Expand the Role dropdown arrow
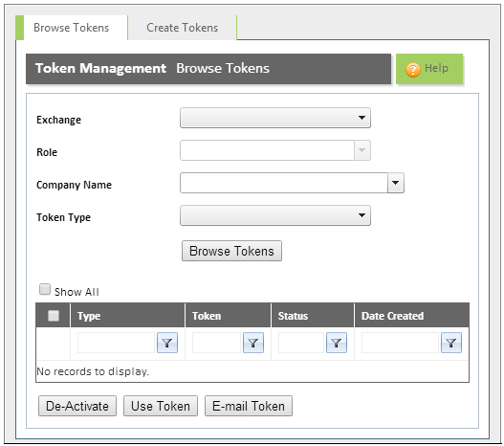The image size is (504, 446). [362, 150]
